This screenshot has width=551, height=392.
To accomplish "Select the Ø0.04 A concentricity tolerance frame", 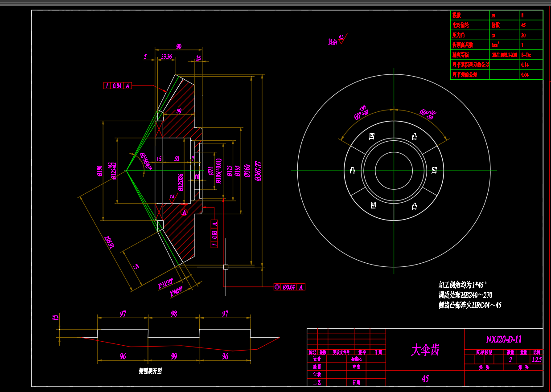I will click(x=290, y=287).
